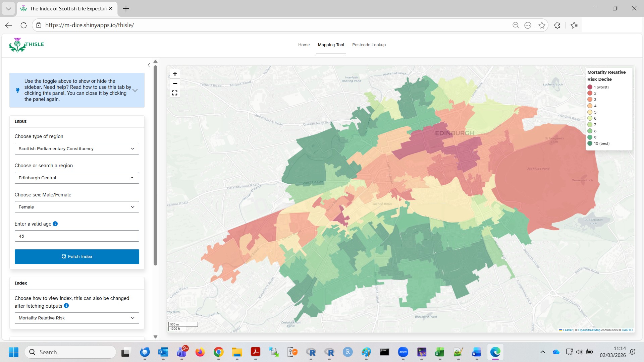Open the Edinburgh Central region selector
Viewport: 644px width, 362px height.
pos(76,178)
